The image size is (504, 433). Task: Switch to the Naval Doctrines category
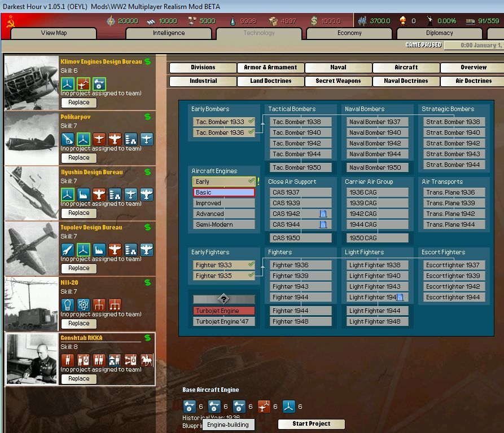(x=406, y=81)
